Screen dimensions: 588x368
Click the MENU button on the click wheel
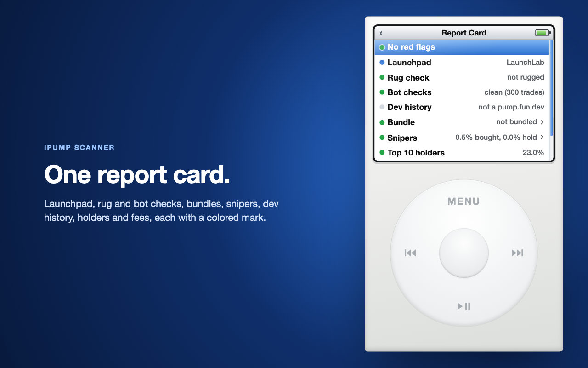[x=464, y=201]
